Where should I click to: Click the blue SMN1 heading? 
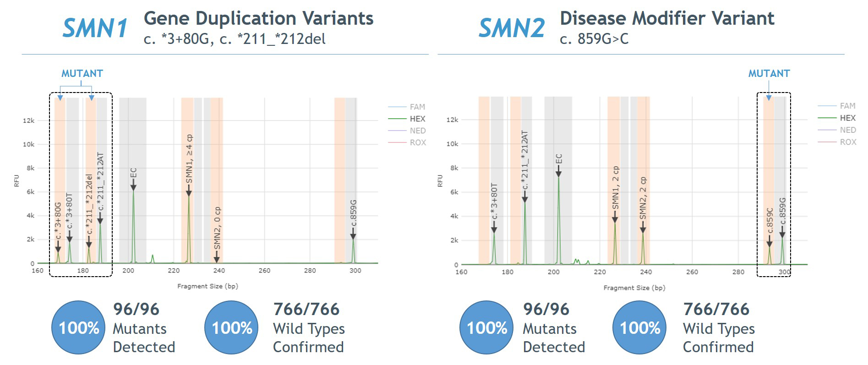[x=95, y=28]
